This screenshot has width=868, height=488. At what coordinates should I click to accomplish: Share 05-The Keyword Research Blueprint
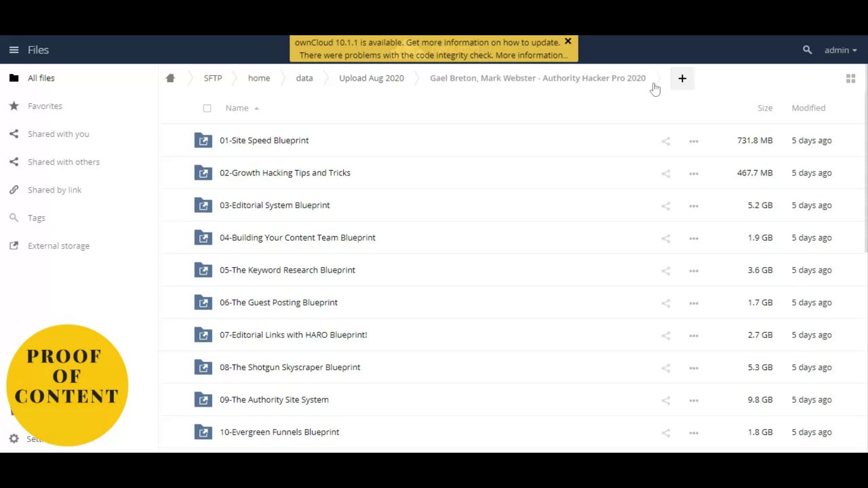click(666, 270)
